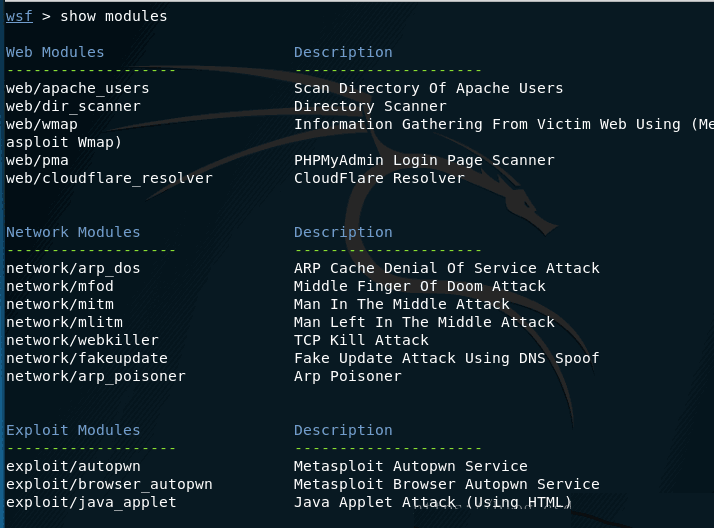
Task: Click the network/arp_poisoner module entry
Action: [x=96, y=376]
